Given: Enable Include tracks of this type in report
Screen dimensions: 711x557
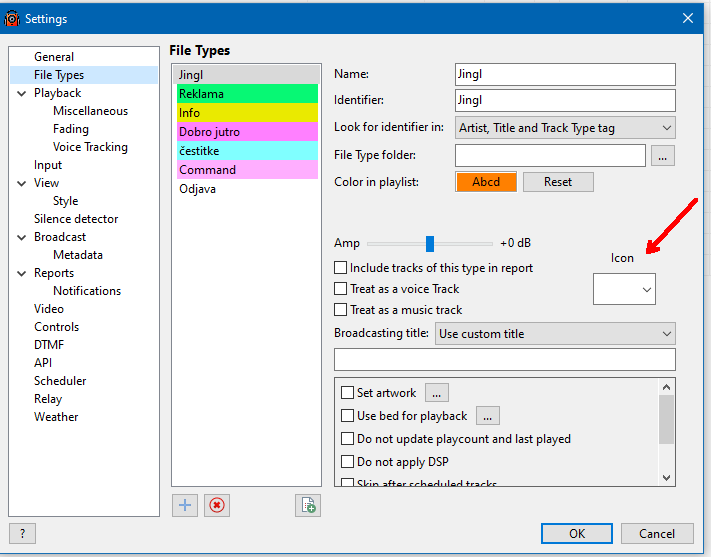Looking at the screenshot, I should tap(342, 268).
